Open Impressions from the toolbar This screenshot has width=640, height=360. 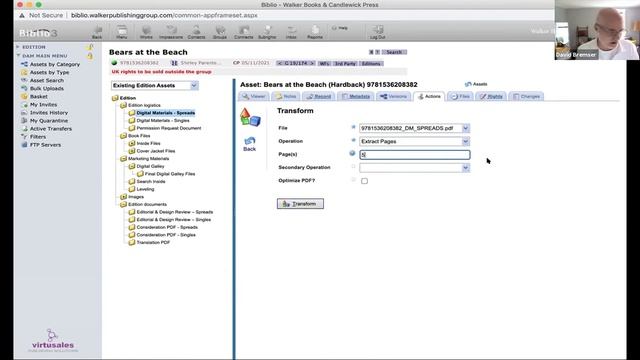point(171,32)
